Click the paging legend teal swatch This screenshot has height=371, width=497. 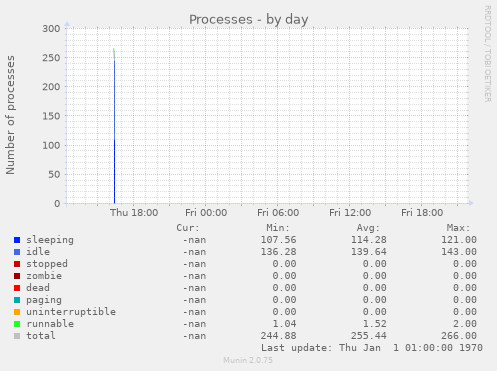click(17, 300)
